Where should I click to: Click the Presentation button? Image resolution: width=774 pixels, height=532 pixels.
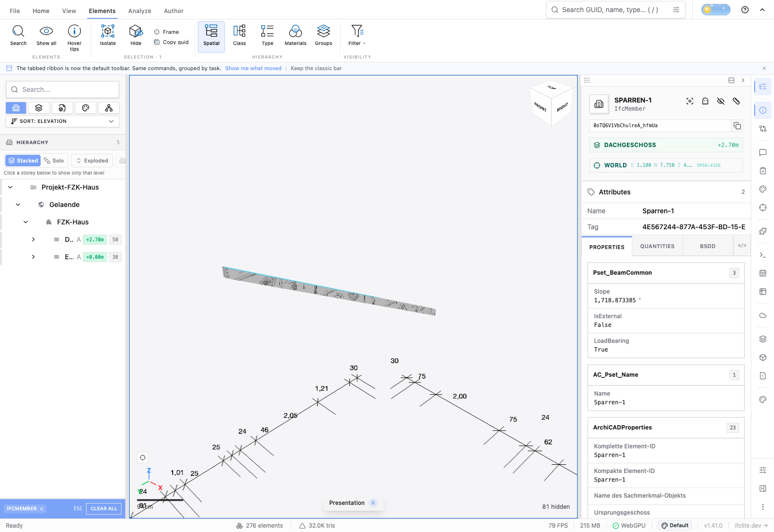[x=353, y=503]
